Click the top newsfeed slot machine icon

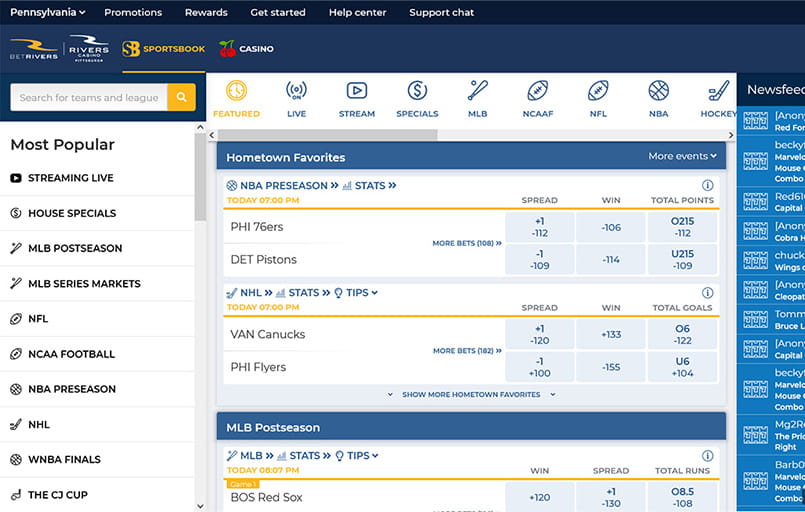(756, 121)
